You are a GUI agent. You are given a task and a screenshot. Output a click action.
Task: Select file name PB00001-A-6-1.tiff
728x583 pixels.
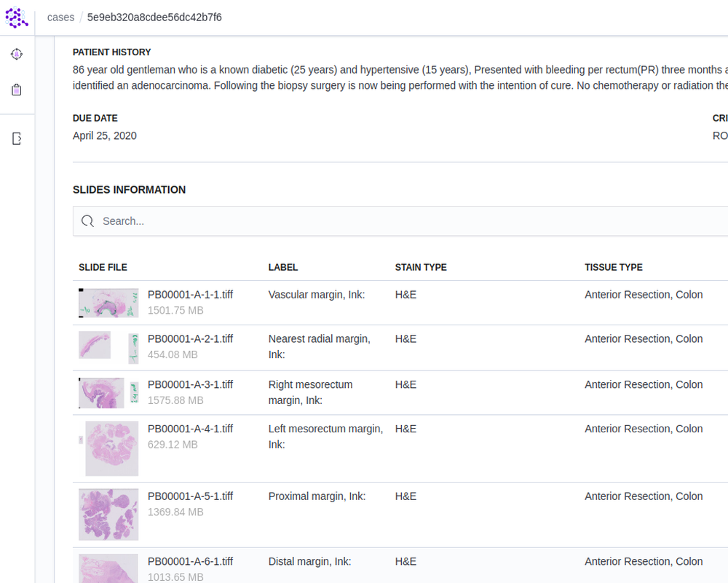pyautogui.click(x=190, y=562)
